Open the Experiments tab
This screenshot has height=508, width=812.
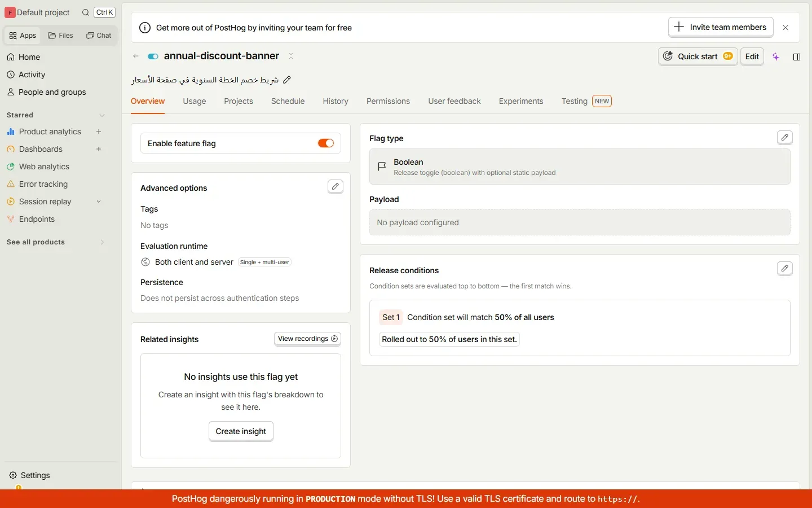coord(521,102)
